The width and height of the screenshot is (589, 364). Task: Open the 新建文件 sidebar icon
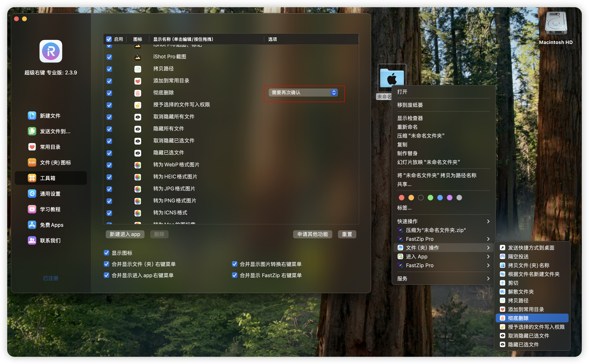pyautogui.click(x=32, y=116)
